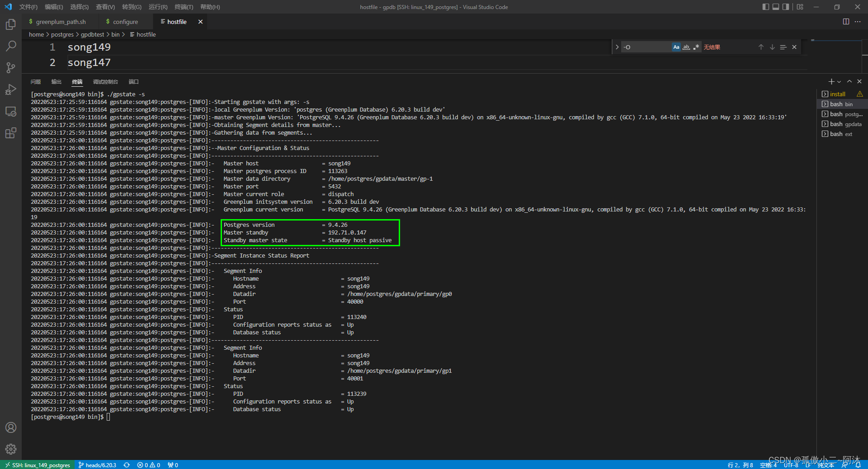Viewport: 868px width, 469px height.
Task: Click forwarded ports indicator in status bar
Action: 173,465
